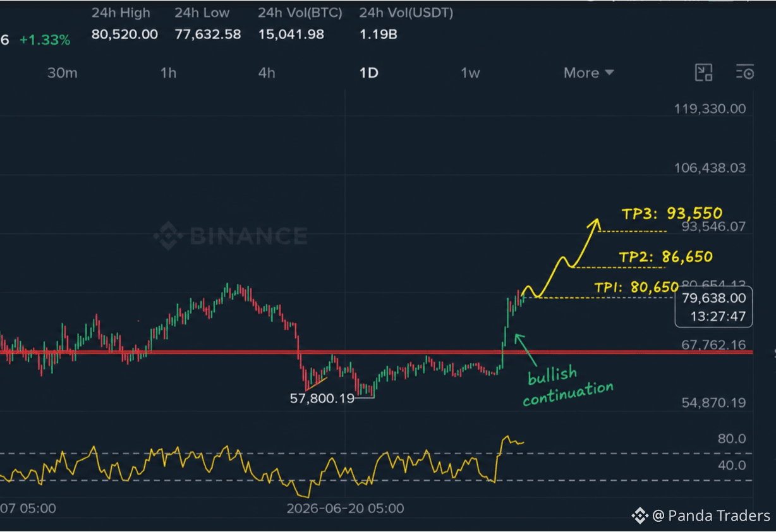Open the chart indicator settings icon
The height and width of the screenshot is (532, 776).
pos(745,73)
